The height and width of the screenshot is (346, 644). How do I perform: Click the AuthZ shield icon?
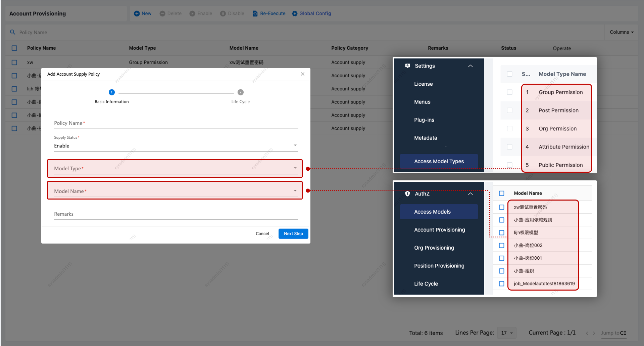407,194
